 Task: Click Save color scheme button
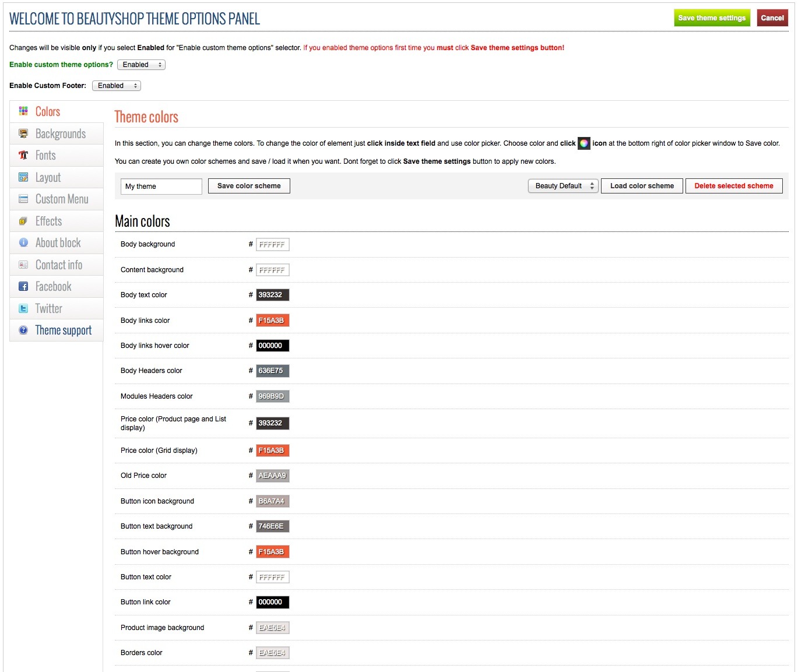tap(249, 186)
